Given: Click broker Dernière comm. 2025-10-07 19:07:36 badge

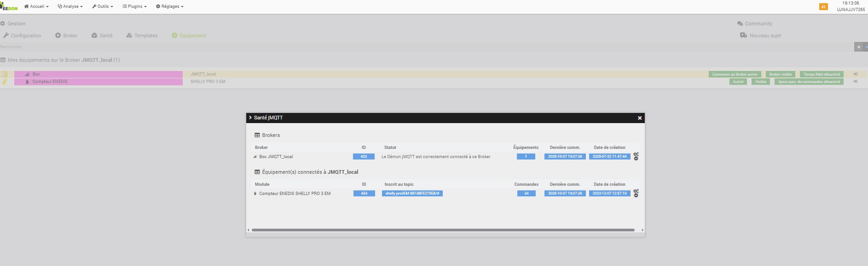Looking at the screenshot, I should point(565,157).
